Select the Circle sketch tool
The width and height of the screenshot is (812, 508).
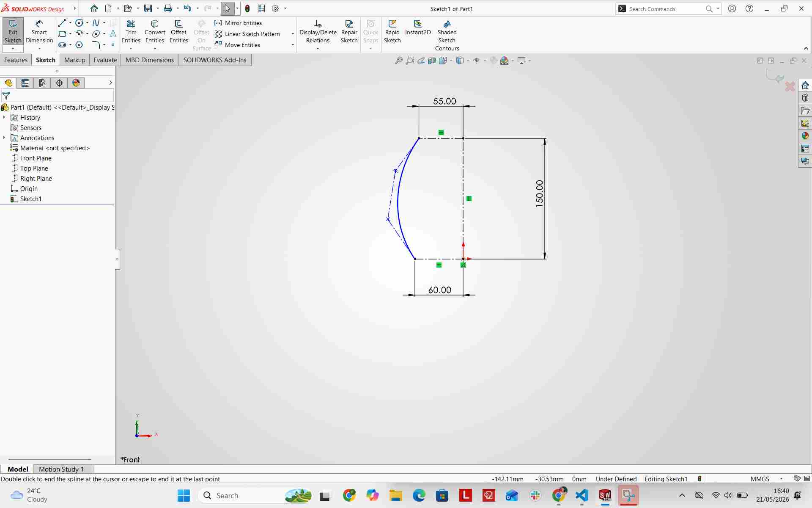(x=79, y=23)
